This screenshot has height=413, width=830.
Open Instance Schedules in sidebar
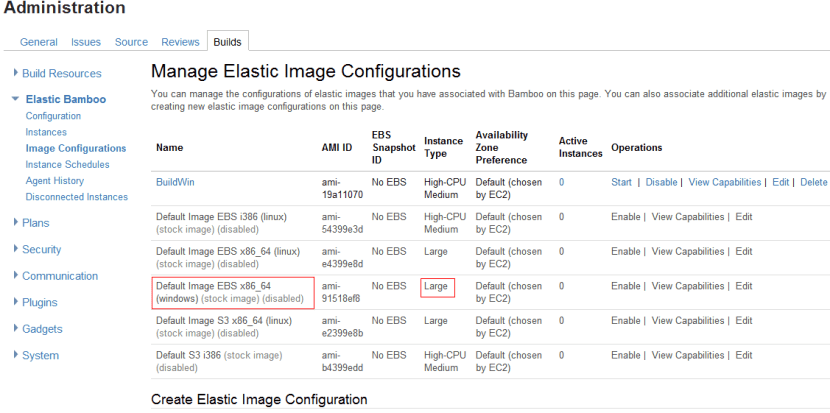[67, 164]
